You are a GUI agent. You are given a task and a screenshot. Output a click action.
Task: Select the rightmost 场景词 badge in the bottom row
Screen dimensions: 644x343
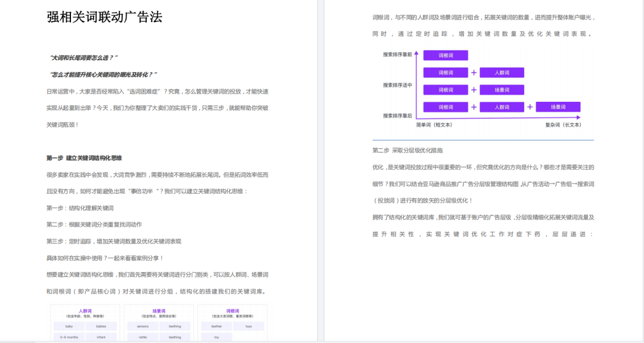click(559, 107)
